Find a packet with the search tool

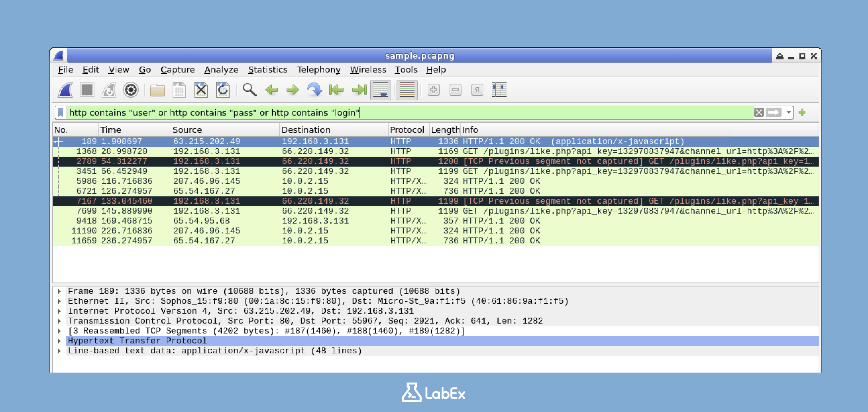[250, 90]
